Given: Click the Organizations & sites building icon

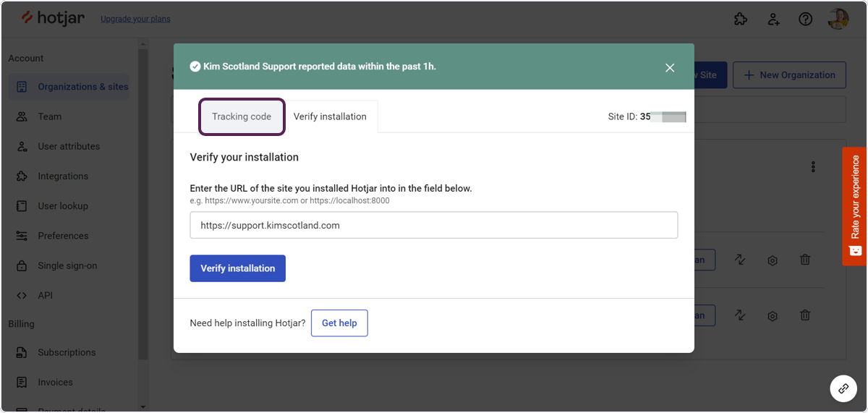Looking at the screenshot, I should 22,87.
